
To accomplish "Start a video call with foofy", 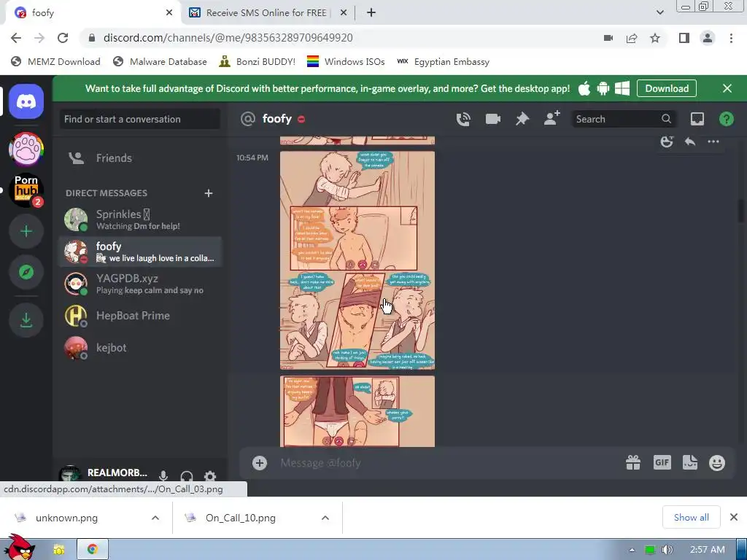I will (492, 119).
